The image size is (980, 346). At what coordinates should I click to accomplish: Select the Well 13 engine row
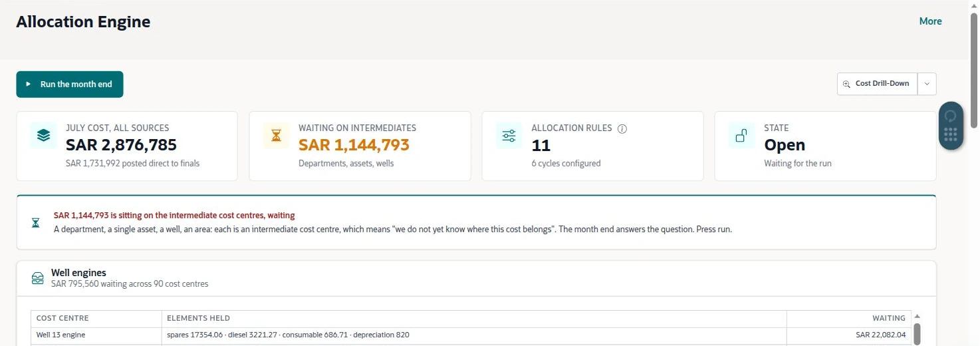[x=471, y=335]
